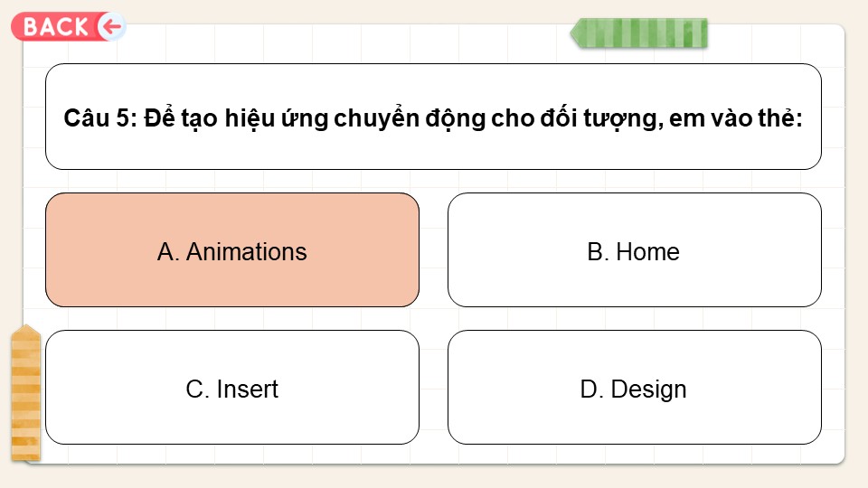Viewport: 868px width, 488px height.
Task: Click the letter D. prefix of last answer
Action: tap(592, 389)
